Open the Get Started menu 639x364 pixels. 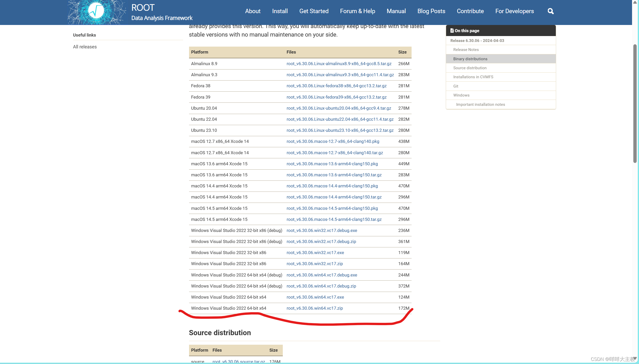pos(314,11)
